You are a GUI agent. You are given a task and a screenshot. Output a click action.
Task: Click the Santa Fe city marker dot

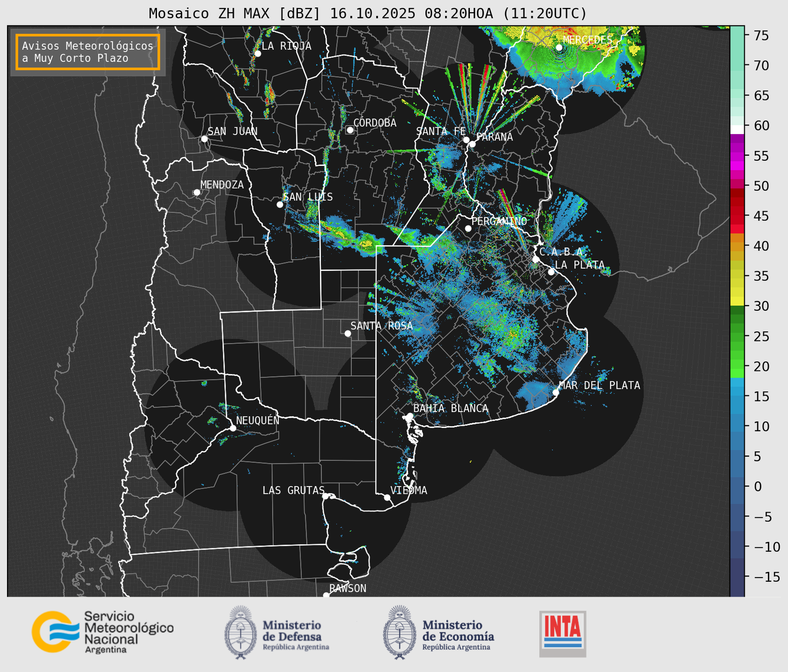pos(466,140)
